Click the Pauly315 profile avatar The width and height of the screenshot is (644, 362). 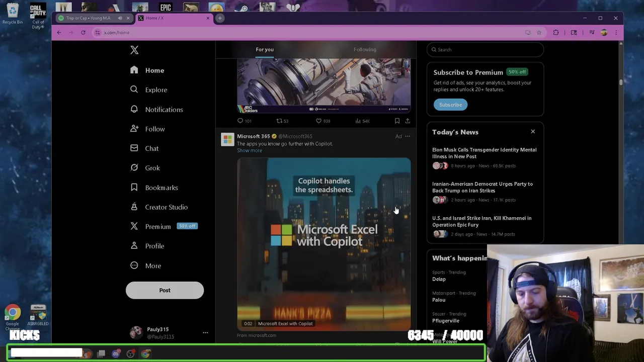tap(136, 332)
